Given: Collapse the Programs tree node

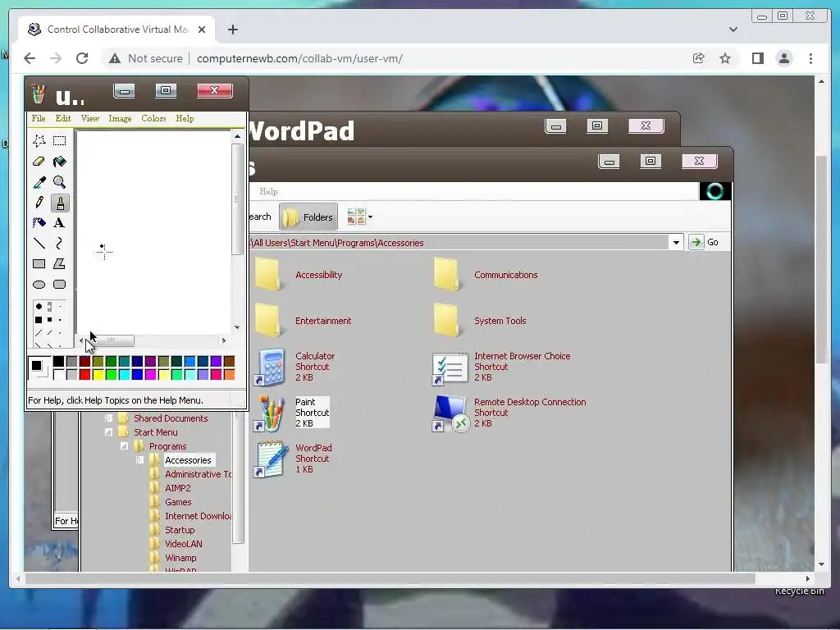Looking at the screenshot, I should click(125, 445).
